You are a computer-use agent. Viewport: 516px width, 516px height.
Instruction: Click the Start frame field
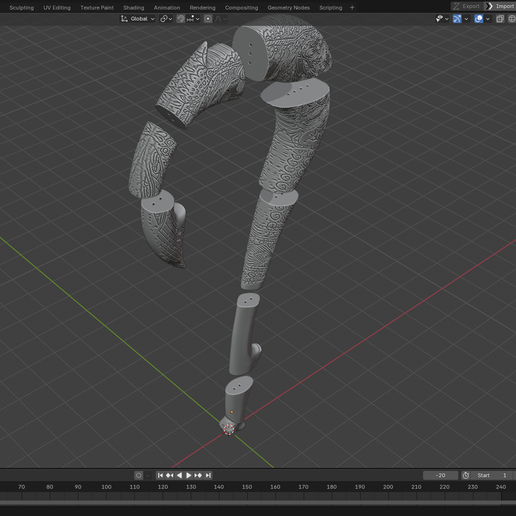click(493, 475)
